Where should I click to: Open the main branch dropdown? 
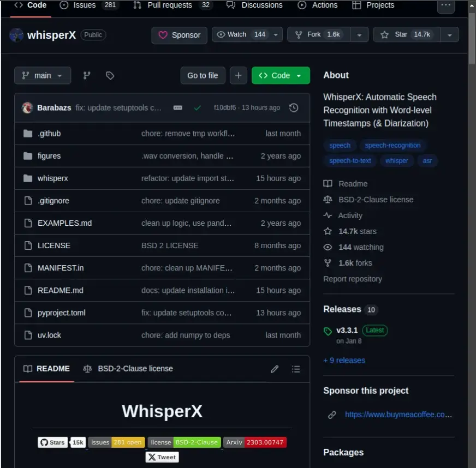point(43,75)
